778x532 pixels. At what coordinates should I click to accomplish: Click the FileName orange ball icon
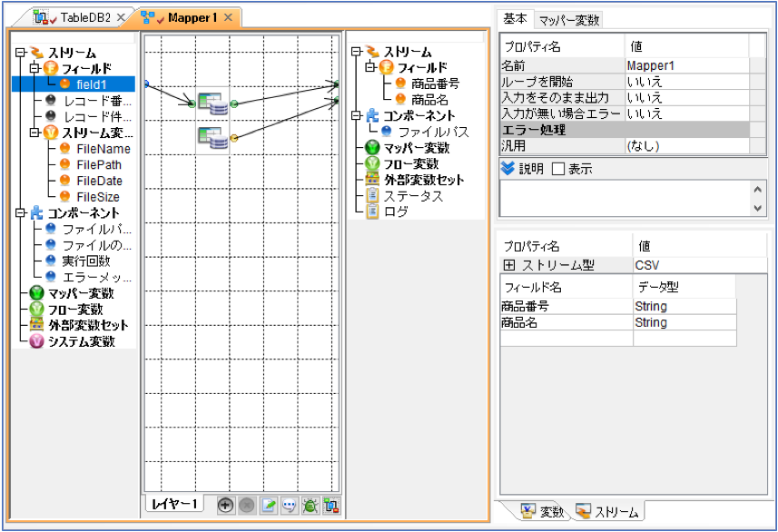pos(64,148)
